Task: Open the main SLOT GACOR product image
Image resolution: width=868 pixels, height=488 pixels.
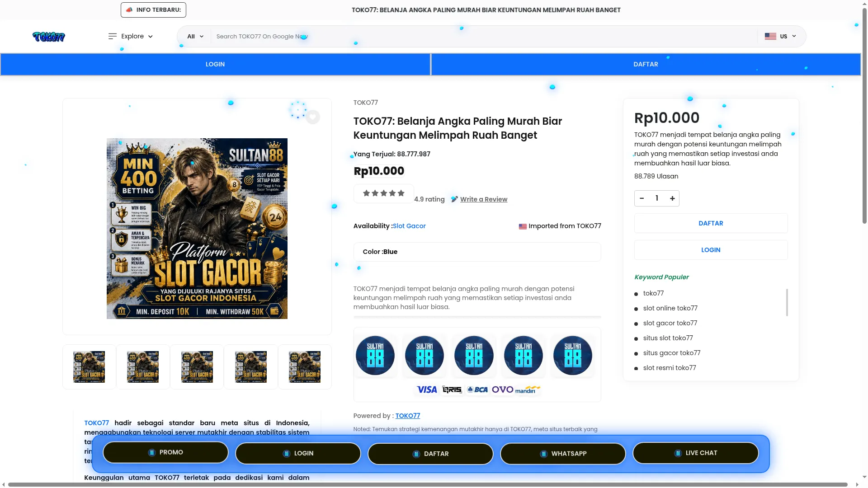Action: [x=197, y=229]
